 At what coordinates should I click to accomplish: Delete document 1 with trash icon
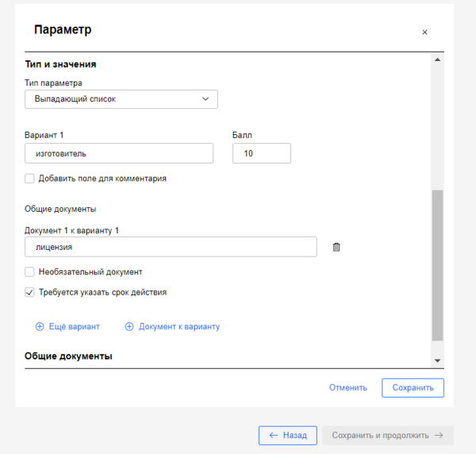[x=336, y=248]
